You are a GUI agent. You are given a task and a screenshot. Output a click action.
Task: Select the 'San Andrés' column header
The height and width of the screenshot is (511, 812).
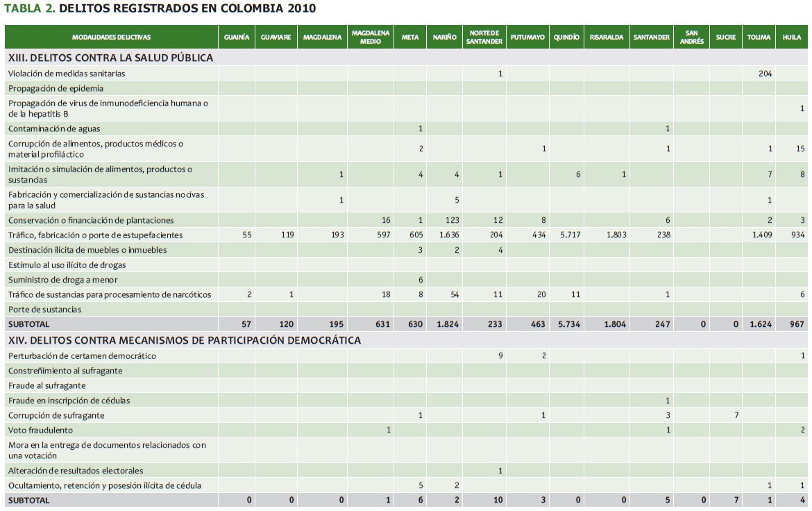[691, 37]
